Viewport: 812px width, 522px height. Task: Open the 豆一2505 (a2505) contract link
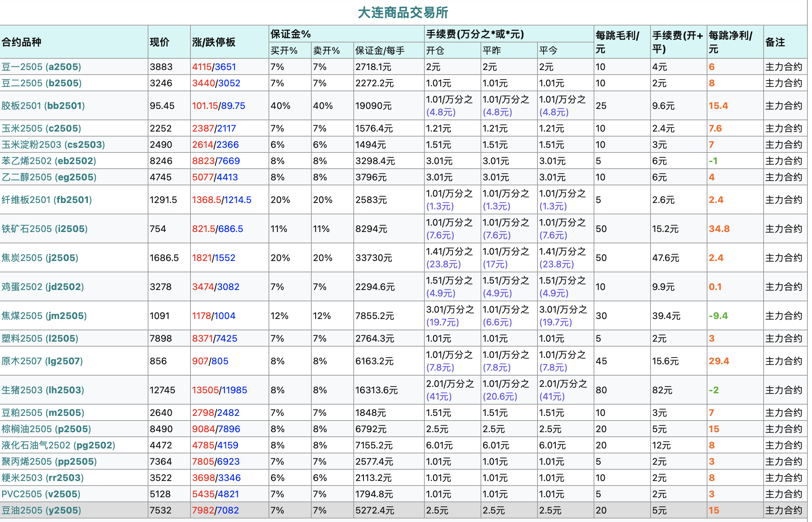(41, 67)
